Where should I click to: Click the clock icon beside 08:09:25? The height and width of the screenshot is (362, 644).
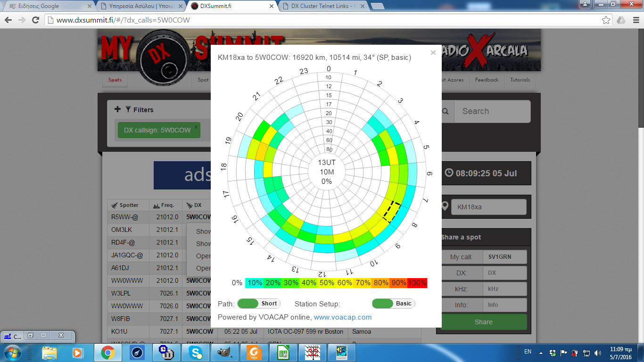449,173
